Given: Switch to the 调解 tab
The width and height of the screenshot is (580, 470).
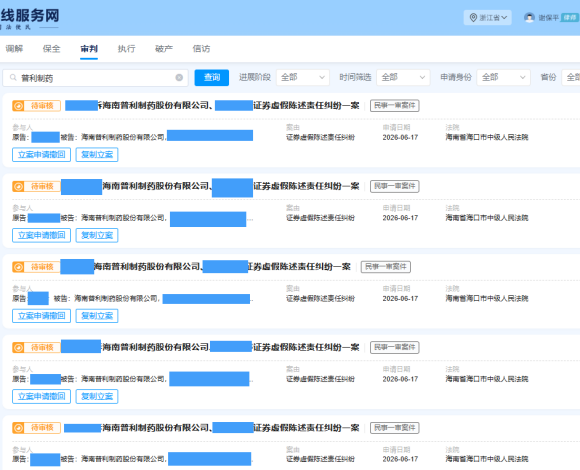Looking at the screenshot, I should point(14,49).
